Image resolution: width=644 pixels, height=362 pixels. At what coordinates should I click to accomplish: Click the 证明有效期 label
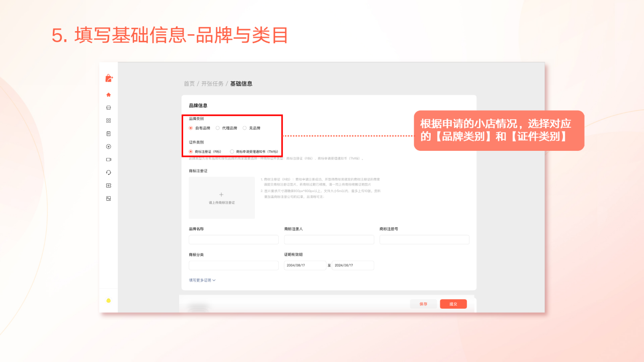pos(293,254)
